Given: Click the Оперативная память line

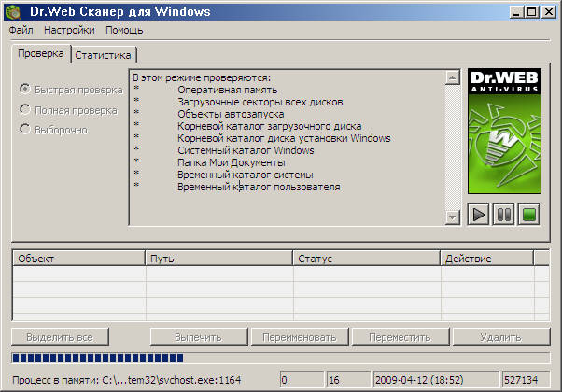Looking at the screenshot, I should coord(228,90).
